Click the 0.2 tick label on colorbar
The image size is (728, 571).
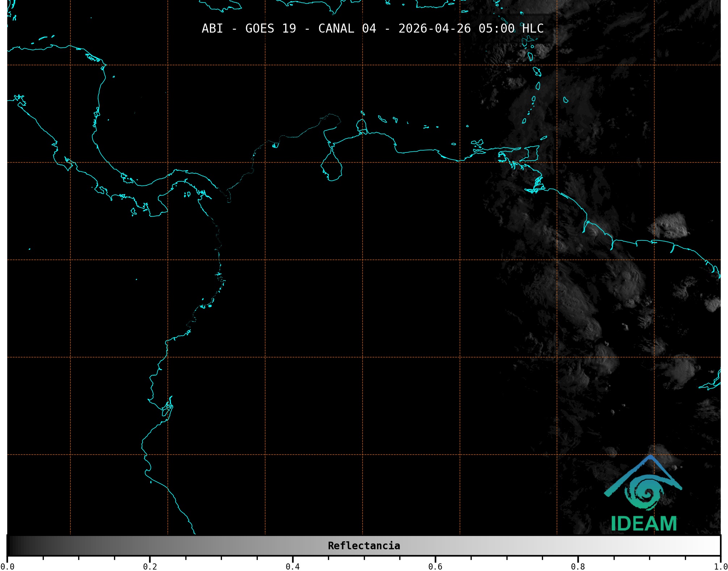(150, 567)
